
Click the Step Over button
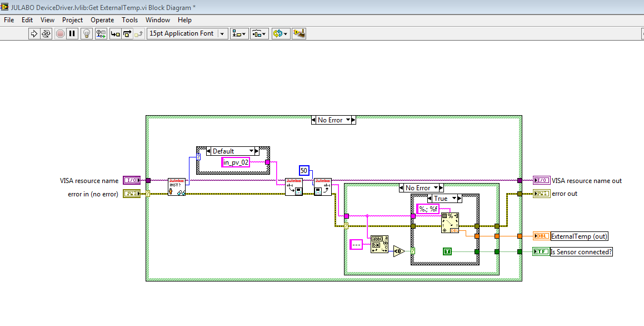coord(127,33)
